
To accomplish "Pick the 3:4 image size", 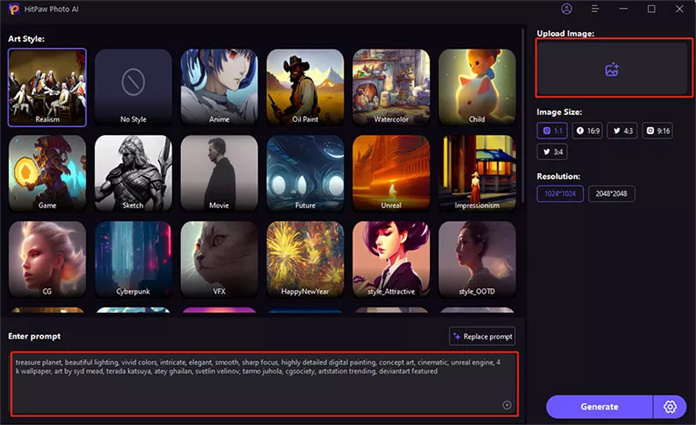I will pyautogui.click(x=552, y=152).
